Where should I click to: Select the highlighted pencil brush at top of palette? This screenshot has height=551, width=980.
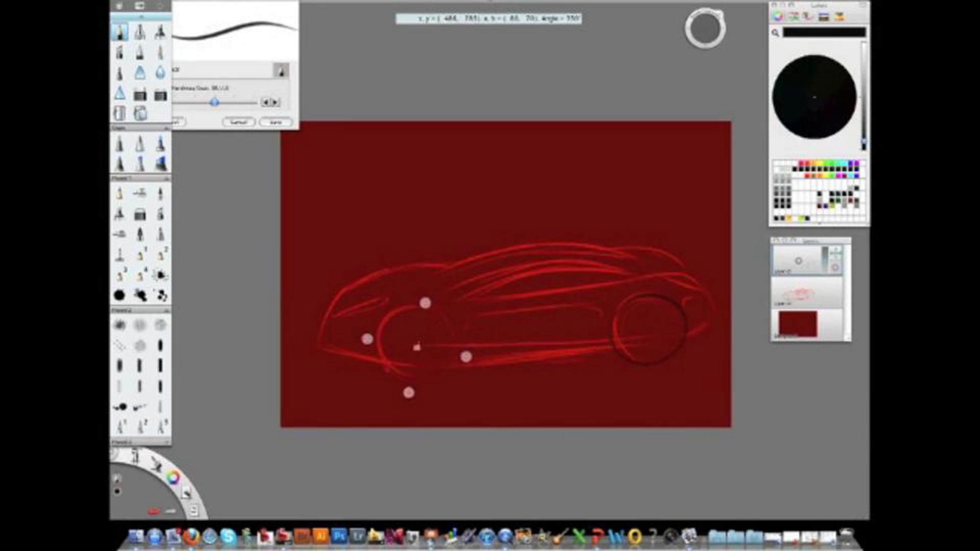tap(120, 32)
